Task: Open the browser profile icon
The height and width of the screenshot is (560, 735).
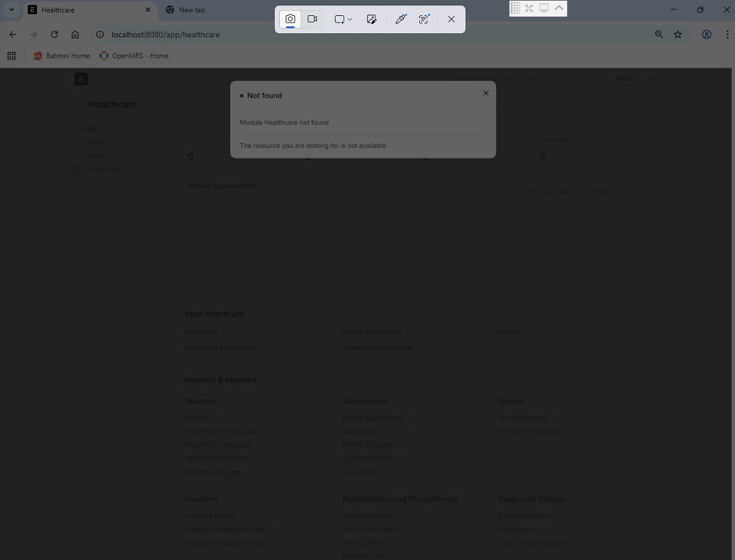Action: click(x=706, y=35)
